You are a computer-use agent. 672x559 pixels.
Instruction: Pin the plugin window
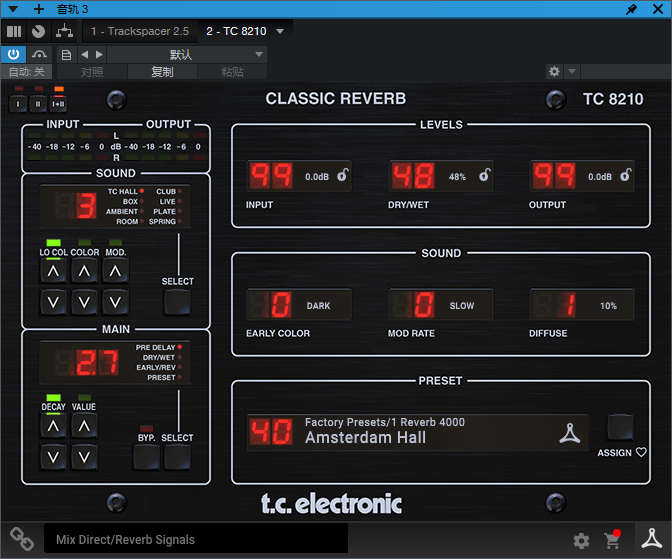pos(631,9)
